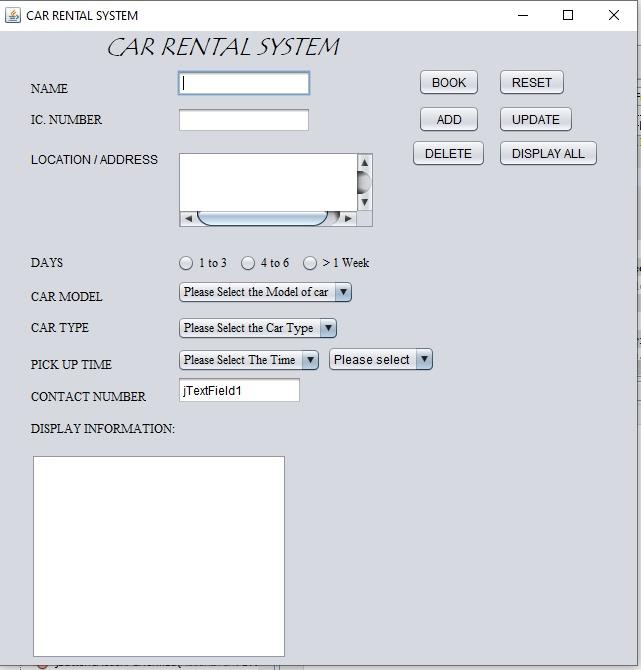Open the car type dropdown
The height and width of the screenshot is (670, 641).
[258, 328]
